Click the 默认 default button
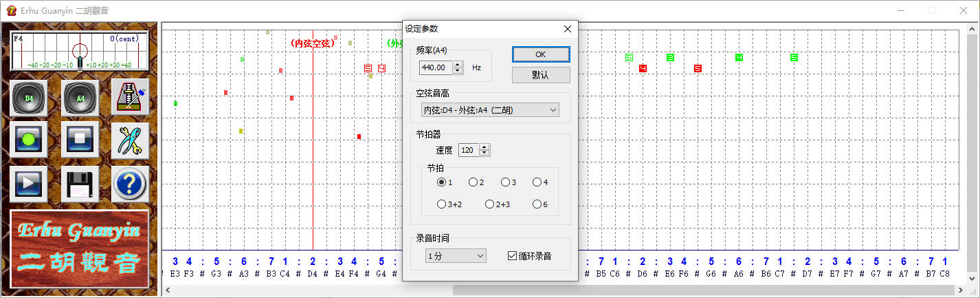 click(541, 75)
